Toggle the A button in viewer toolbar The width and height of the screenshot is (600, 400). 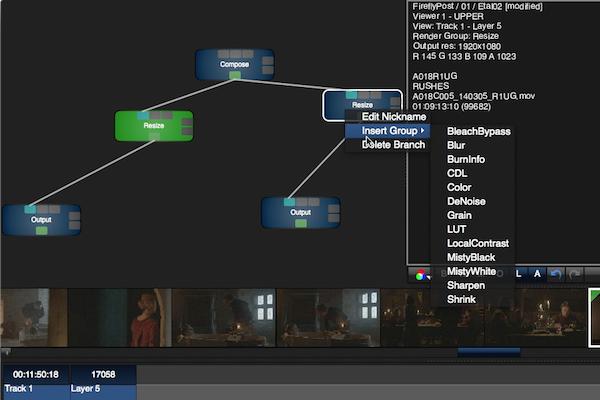tap(537, 274)
